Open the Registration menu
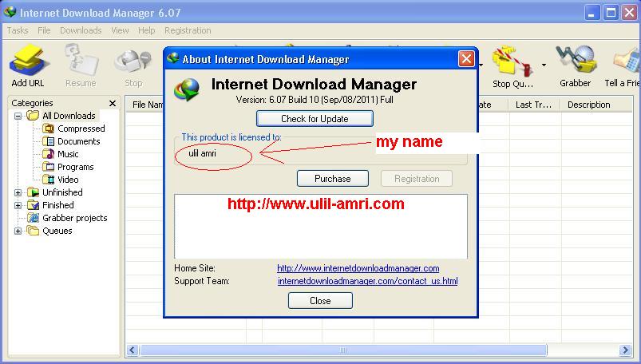 click(x=188, y=30)
